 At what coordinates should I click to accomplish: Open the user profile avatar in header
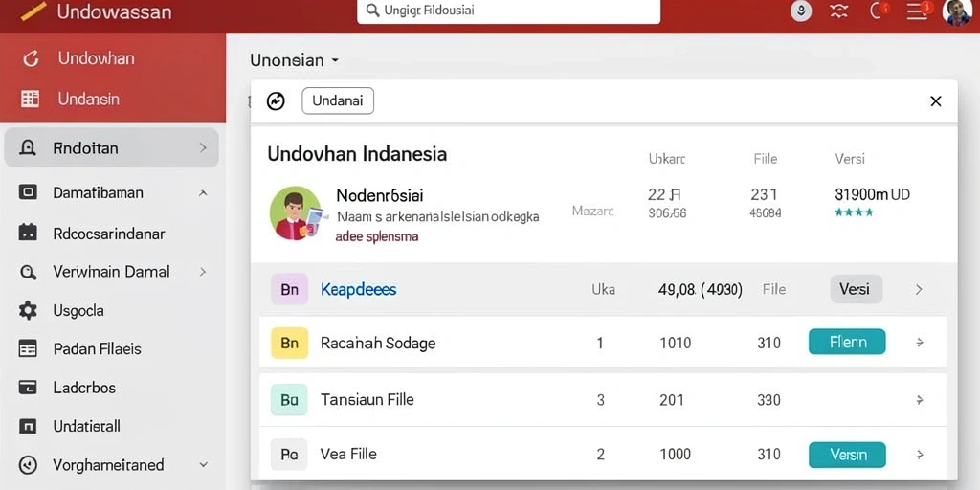957,11
